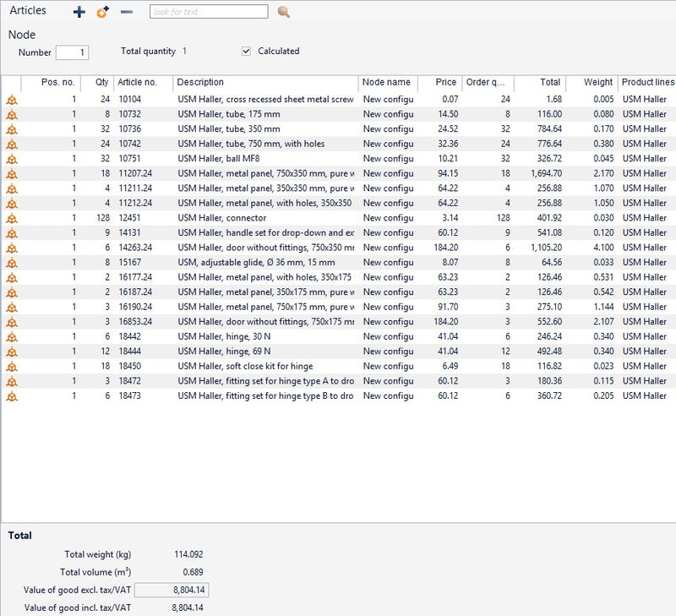Sort by the Node name column header

(x=388, y=82)
